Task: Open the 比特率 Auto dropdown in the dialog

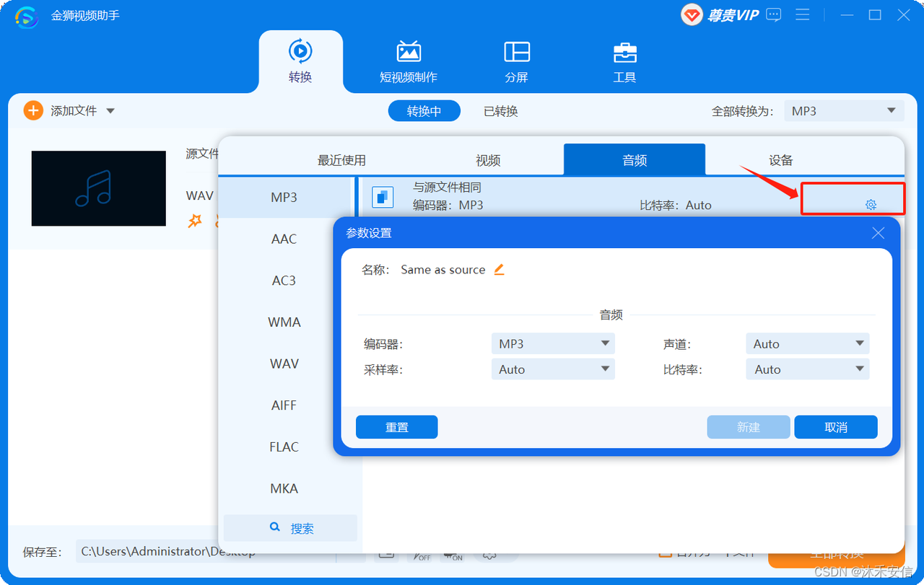Action: tap(808, 369)
